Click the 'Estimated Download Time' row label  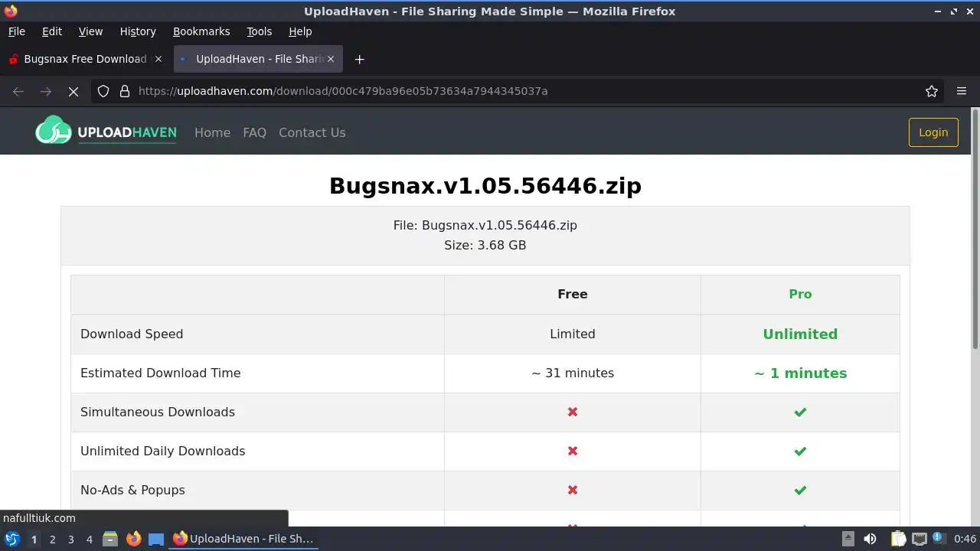tap(161, 373)
